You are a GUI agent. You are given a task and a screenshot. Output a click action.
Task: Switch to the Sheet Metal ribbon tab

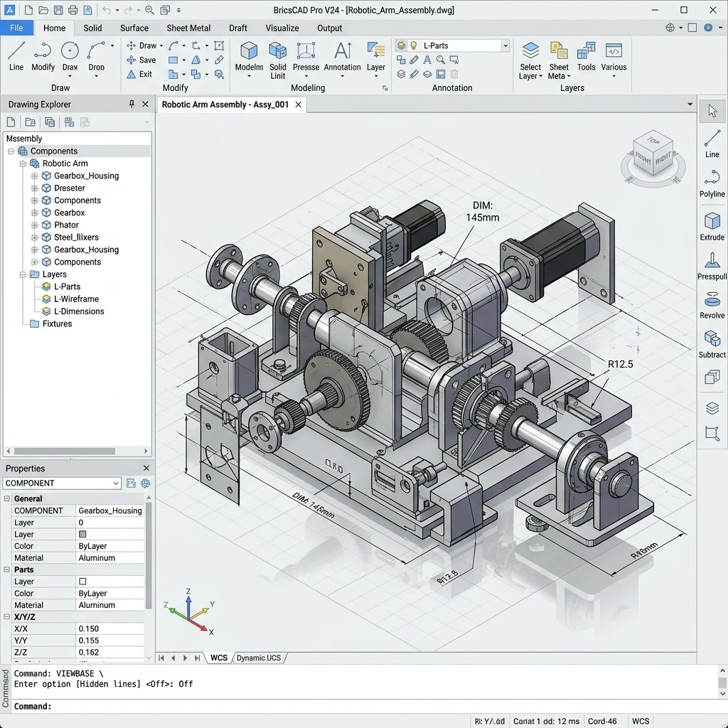coord(188,28)
